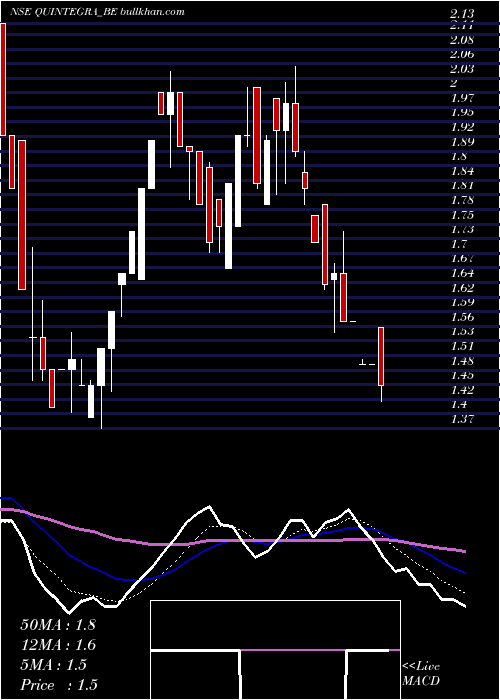
Task: Click the 1.84 price axis label
Action: [462, 171]
